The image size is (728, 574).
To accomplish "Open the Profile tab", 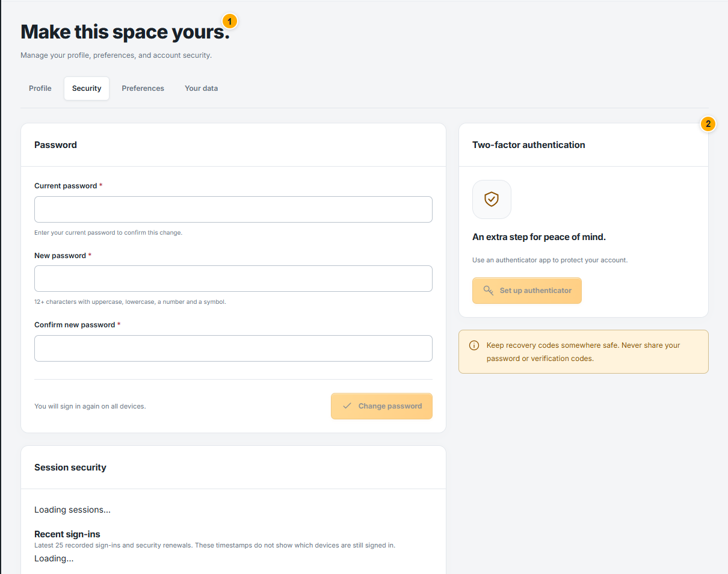I will pyautogui.click(x=40, y=88).
